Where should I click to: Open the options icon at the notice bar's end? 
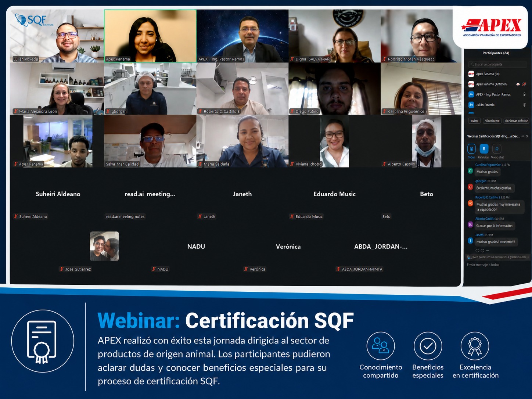[528, 257]
